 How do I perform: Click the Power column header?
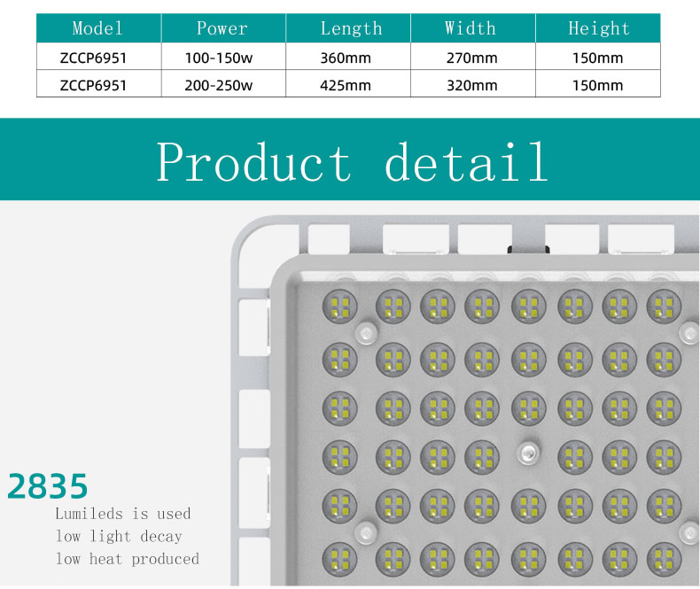(223, 28)
